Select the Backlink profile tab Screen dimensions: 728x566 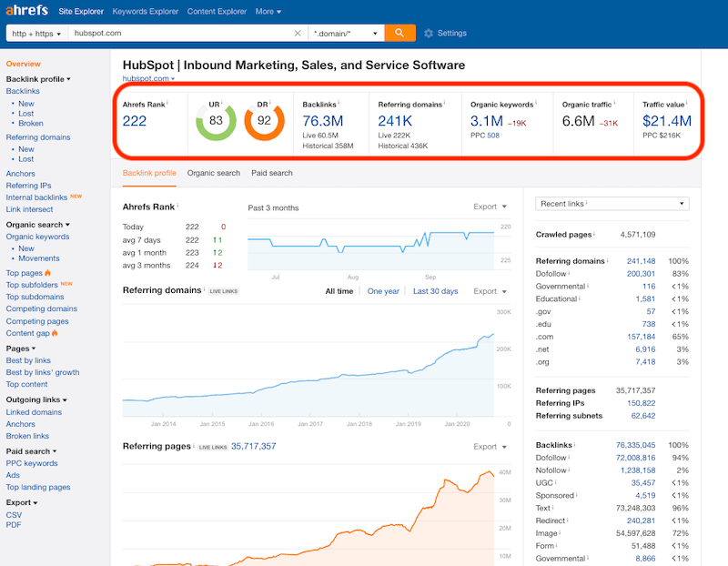coord(149,173)
